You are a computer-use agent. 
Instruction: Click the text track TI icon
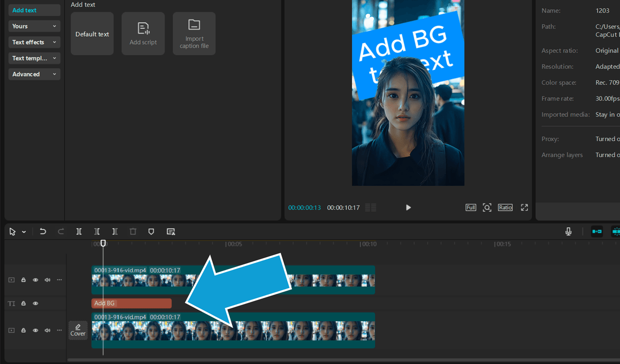point(11,304)
